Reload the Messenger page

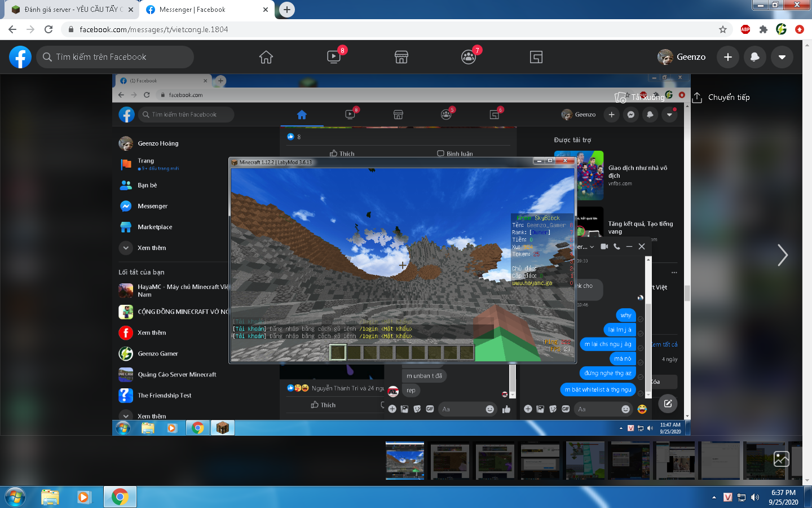(x=48, y=29)
